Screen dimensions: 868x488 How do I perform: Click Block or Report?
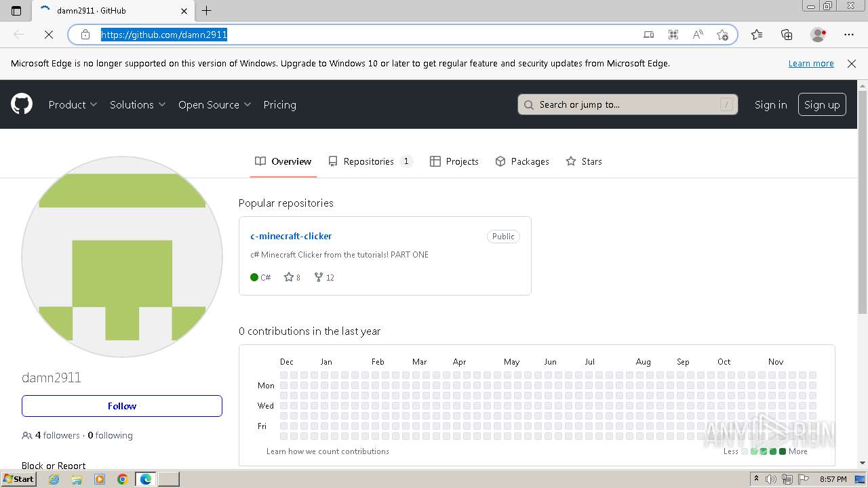tap(54, 465)
